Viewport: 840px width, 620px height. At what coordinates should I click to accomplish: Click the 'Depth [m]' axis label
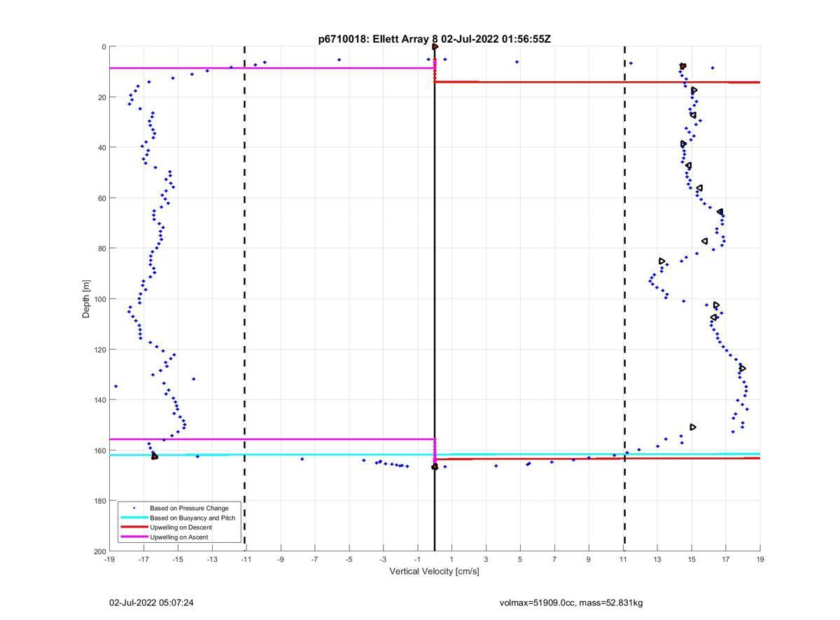point(86,298)
